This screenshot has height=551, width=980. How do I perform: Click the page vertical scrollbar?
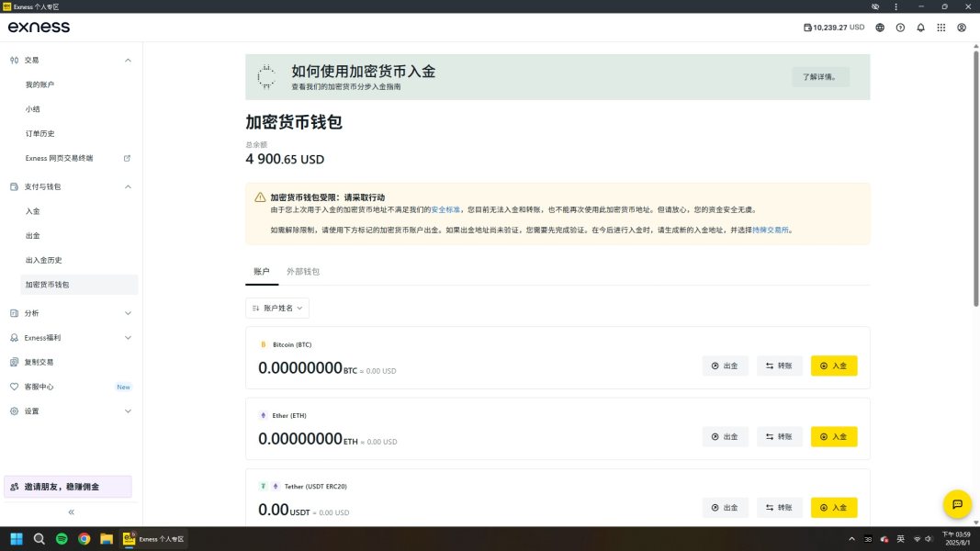click(x=975, y=177)
